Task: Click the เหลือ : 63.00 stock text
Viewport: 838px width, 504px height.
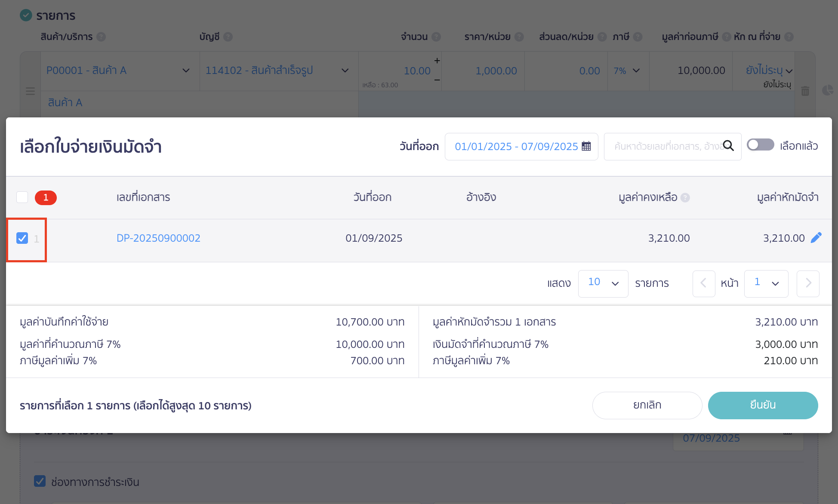Action: (x=380, y=85)
